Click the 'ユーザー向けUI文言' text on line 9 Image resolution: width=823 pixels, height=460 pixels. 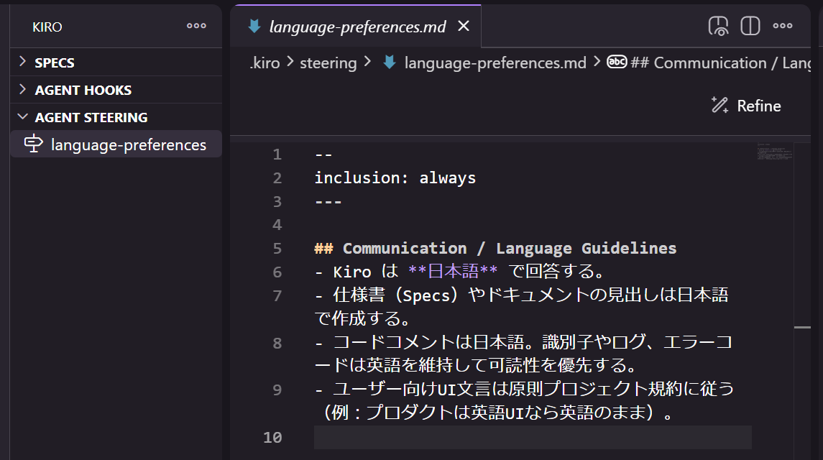pyautogui.click(x=412, y=389)
